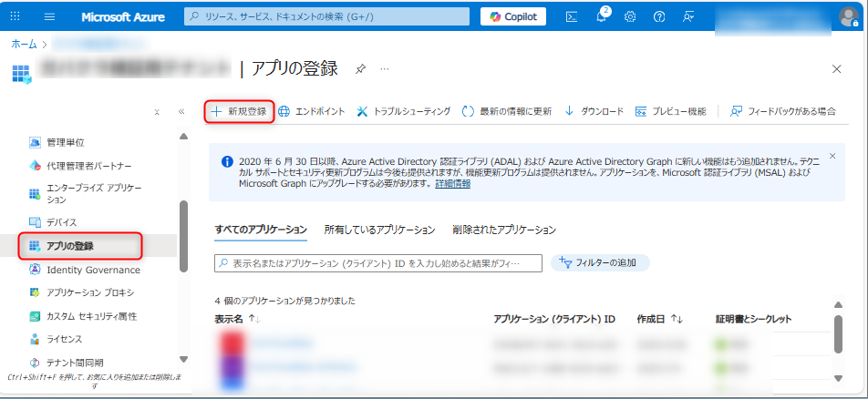Click the sidebar scroll up arrow

184,137
